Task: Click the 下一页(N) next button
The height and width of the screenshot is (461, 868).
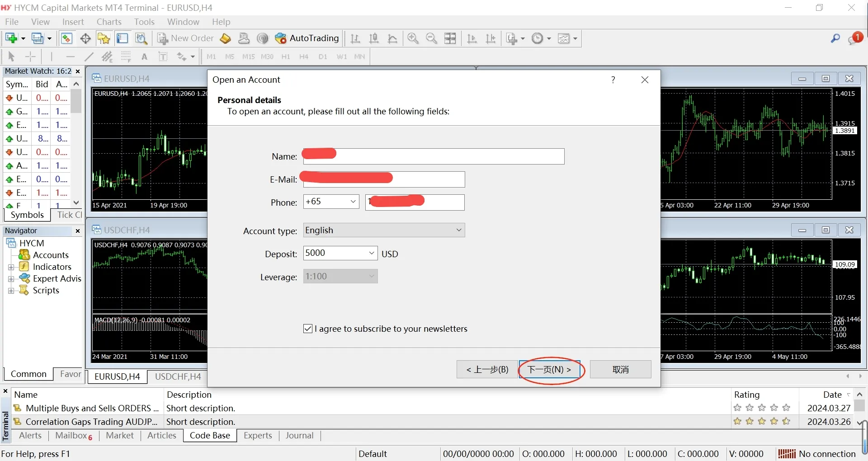Action: 550,369
